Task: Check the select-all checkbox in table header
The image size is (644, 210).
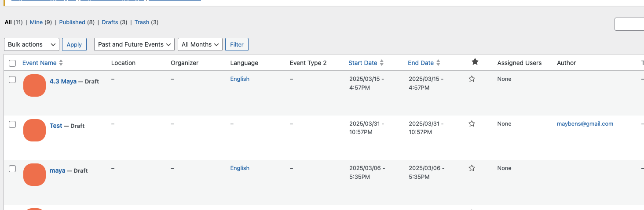Action: coord(12,63)
